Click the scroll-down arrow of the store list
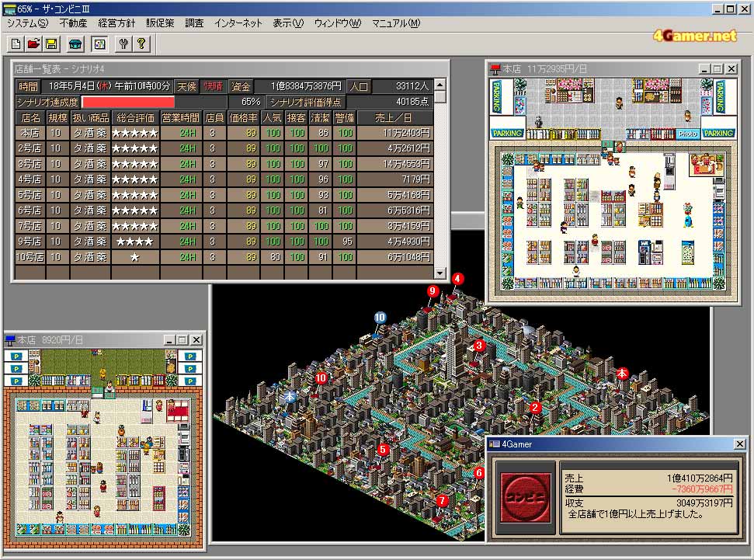The height and width of the screenshot is (560, 754). tap(440, 273)
